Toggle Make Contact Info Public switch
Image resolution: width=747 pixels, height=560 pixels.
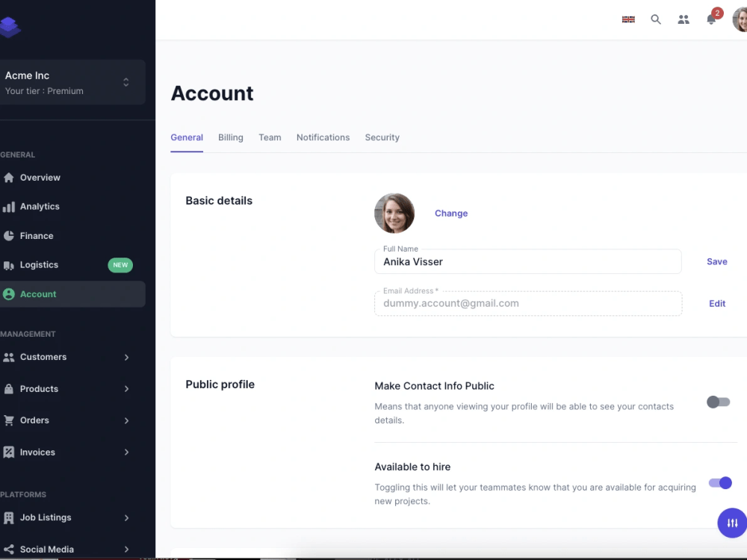click(x=719, y=402)
